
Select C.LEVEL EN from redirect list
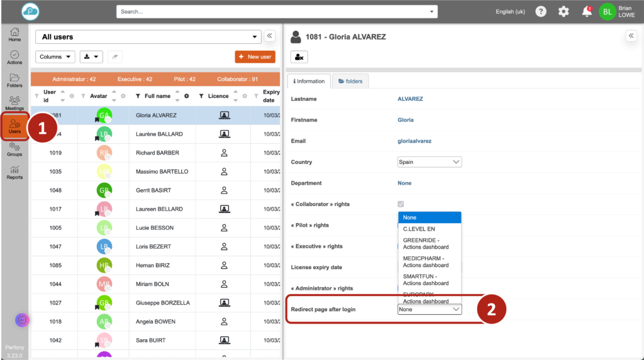click(x=419, y=229)
